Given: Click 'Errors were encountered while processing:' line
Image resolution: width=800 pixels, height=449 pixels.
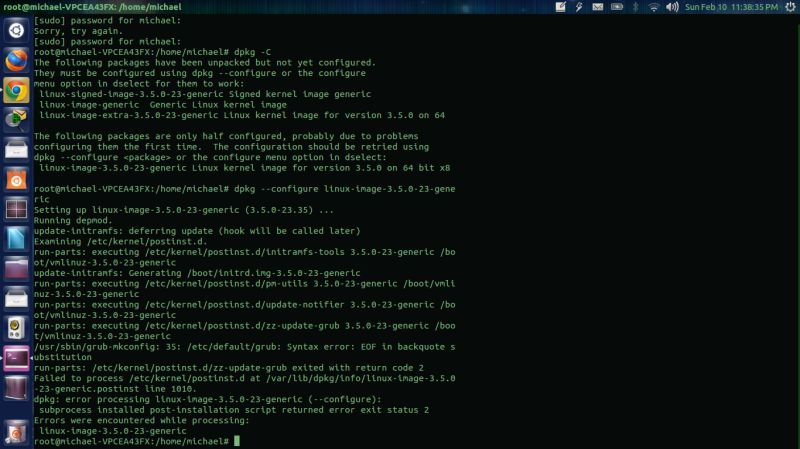Looking at the screenshot, I should pyautogui.click(x=142, y=420).
